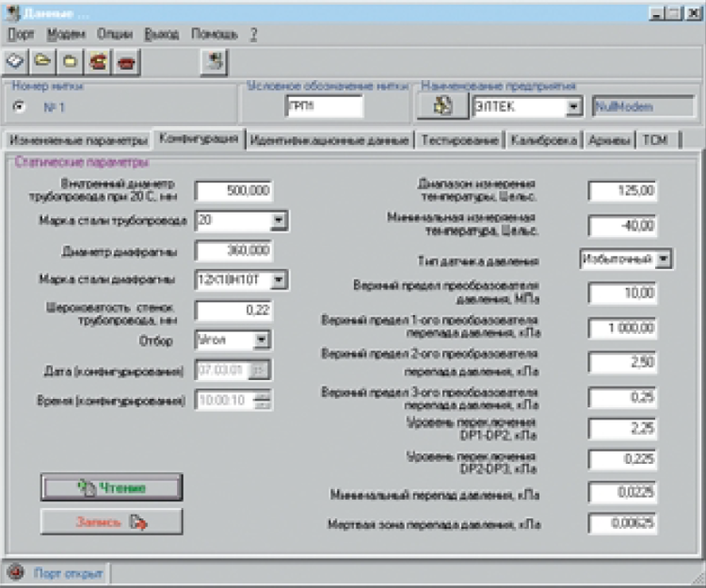
Task: Click the DP2-DP3 switching level field 0,225
Action: pos(622,459)
